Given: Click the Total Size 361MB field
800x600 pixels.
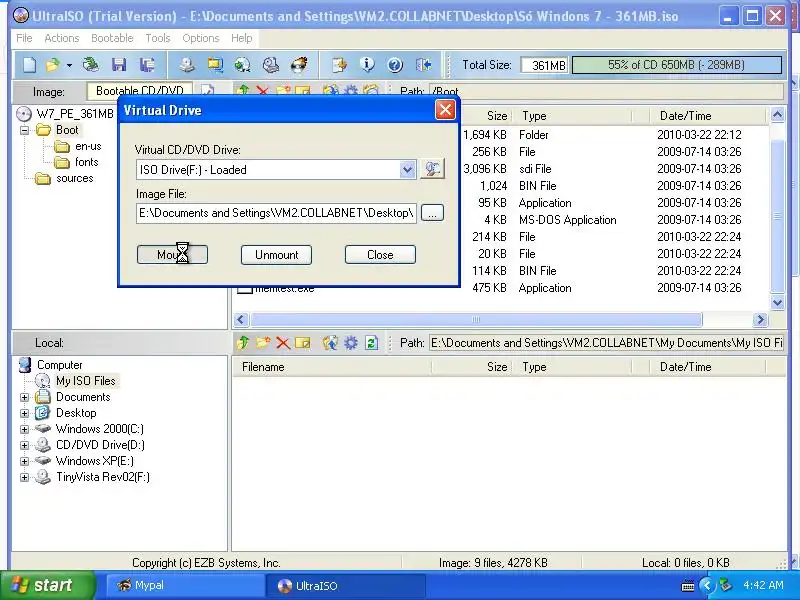Looking at the screenshot, I should coord(544,65).
